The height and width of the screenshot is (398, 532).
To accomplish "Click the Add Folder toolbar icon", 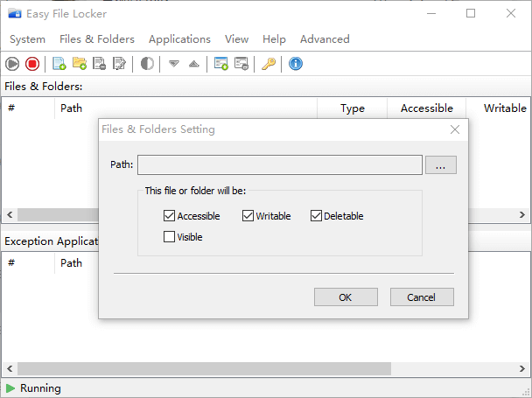I will 80,63.
